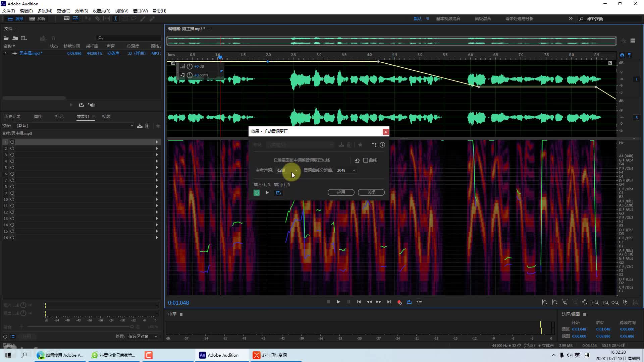
Task: Open the 窗口(W) menu
Action: pos(140,11)
